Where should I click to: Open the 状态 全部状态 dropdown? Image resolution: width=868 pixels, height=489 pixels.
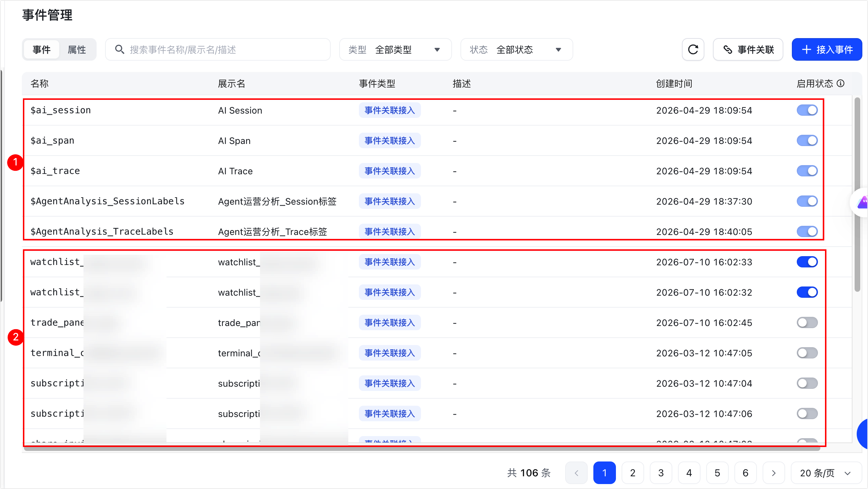tap(516, 49)
